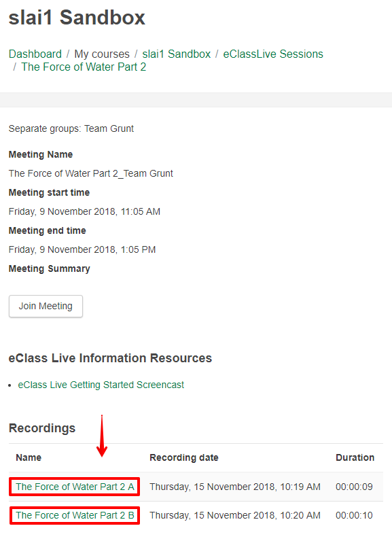Select the 10:19 AM recording date cell

pos(235,487)
